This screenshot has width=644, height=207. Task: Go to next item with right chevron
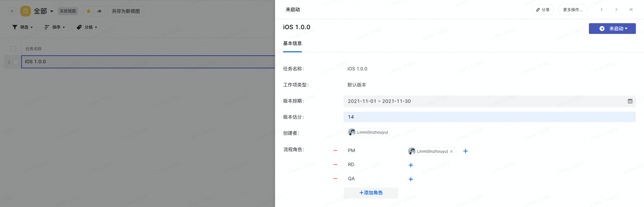[616, 9]
